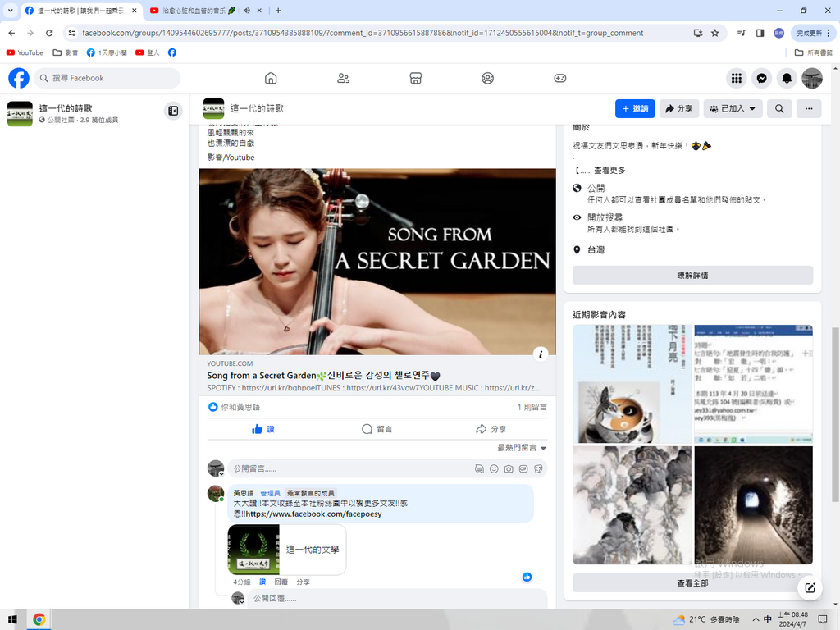840x630 pixels.
Task: Click the group search magnifier icon
Action: coord(779,108)
